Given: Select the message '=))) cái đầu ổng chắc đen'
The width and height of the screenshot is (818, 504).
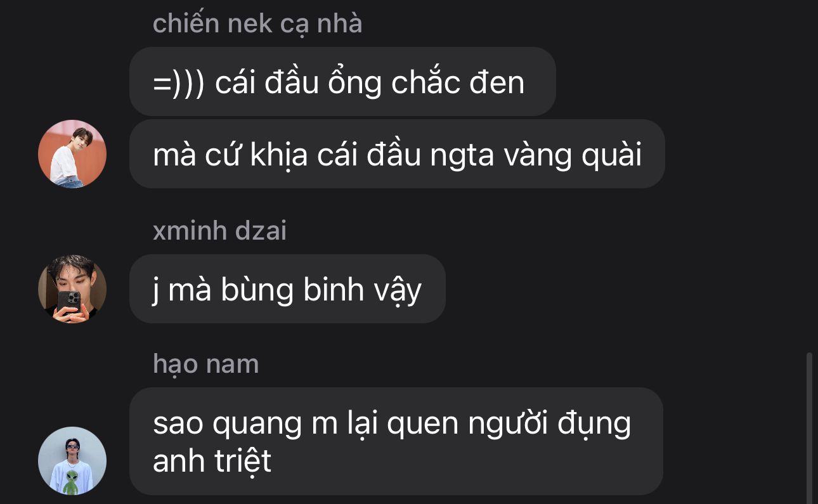Looking at the screenshot, I should point(342,82).
